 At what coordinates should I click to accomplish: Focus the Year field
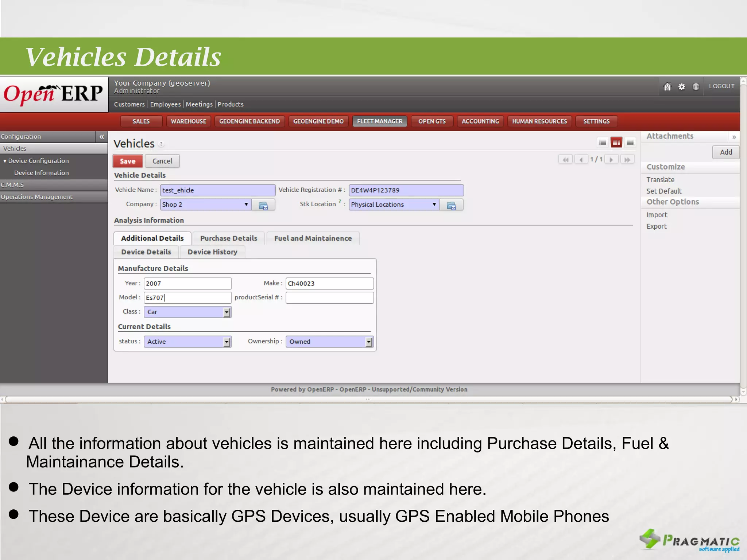(188, 284)
